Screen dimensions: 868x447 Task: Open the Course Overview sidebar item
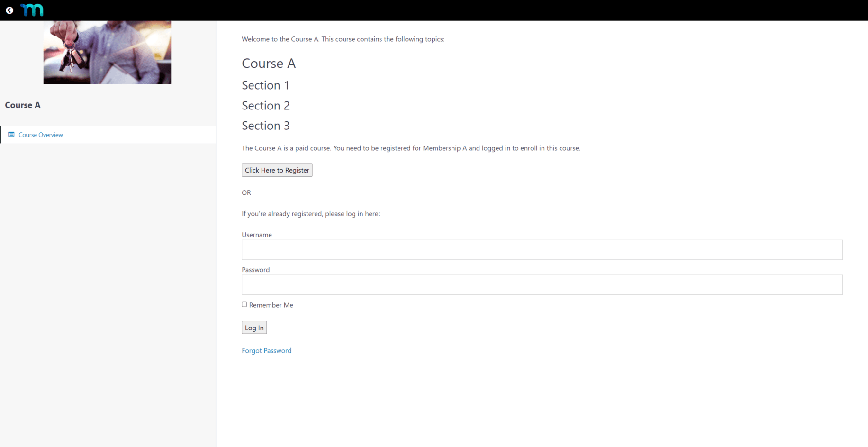[41, 135]
